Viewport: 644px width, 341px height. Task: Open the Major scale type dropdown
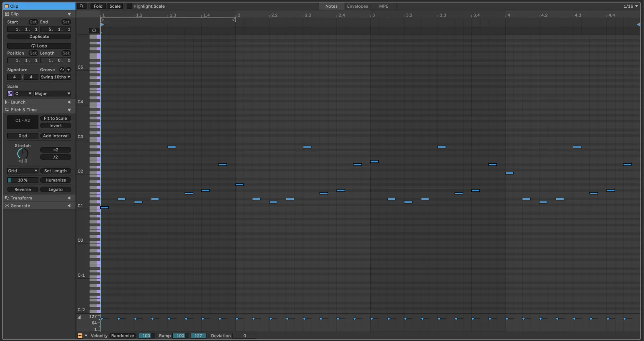point(52,94)
